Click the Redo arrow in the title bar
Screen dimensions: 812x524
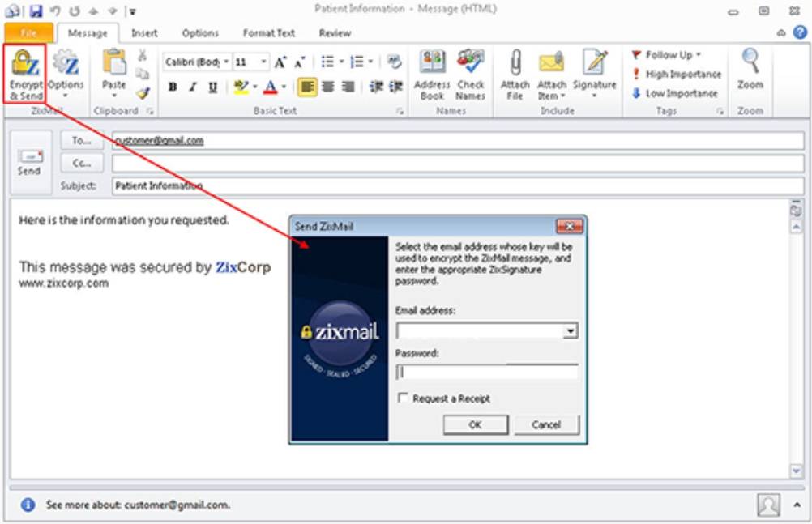74,11
